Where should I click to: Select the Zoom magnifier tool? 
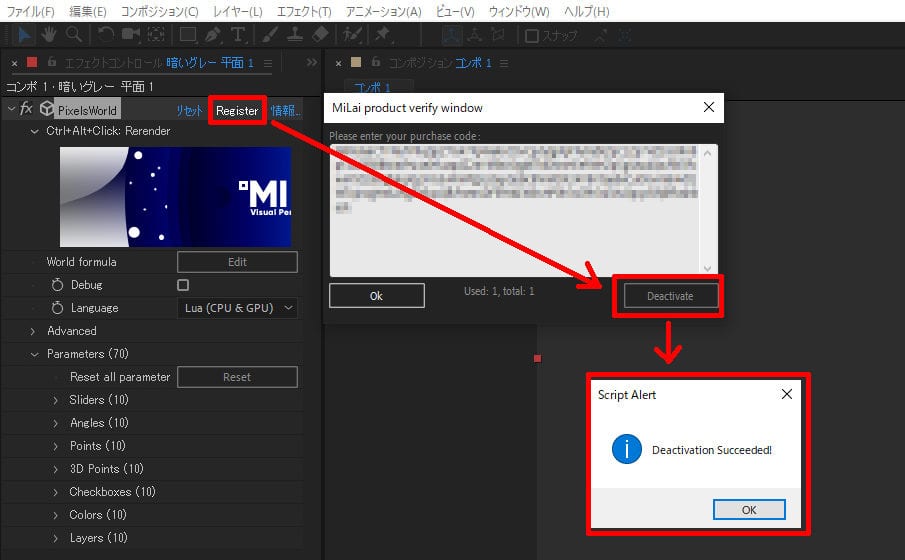(x=74, y=35)
